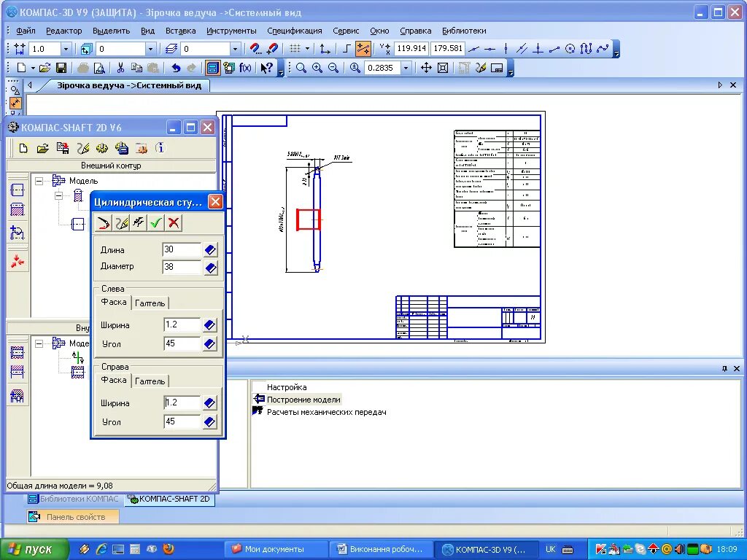Viewport: 747px width, 560px height.
Task: Toggle the highlighted library manager button
Action: click(x=212, y=68)
